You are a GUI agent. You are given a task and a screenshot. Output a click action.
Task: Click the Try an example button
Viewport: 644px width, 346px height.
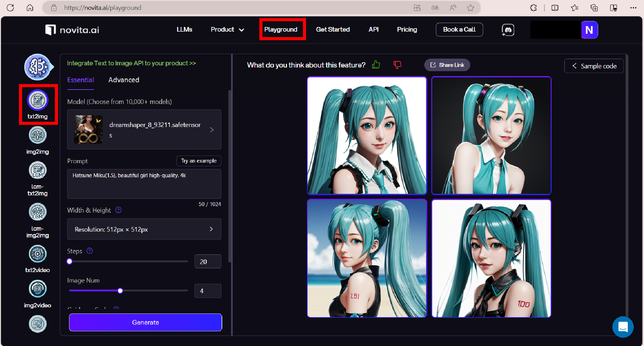pyautogui.click(x=199, y=161)
